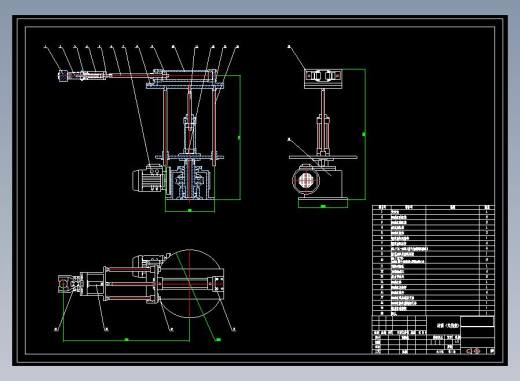Select the red projection symbol in the title block
The width and height of the screenshot is (520, 381).
(x=473, y=351)
